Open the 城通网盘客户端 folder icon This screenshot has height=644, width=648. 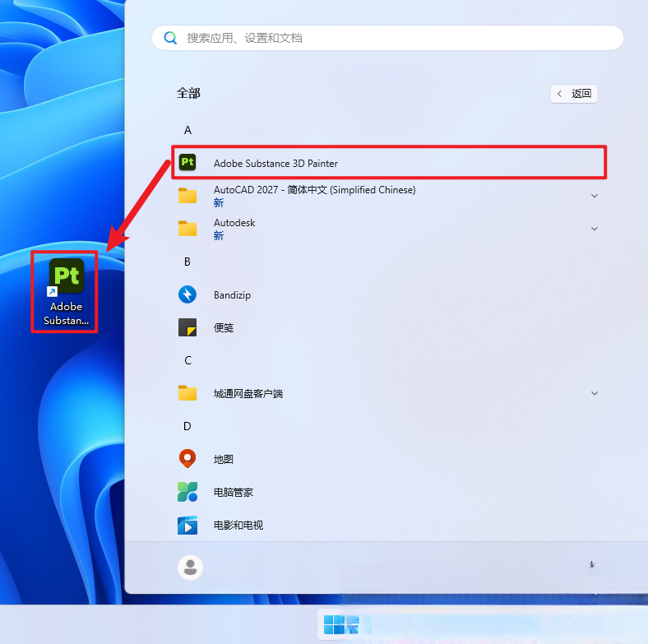coord(187,393)
